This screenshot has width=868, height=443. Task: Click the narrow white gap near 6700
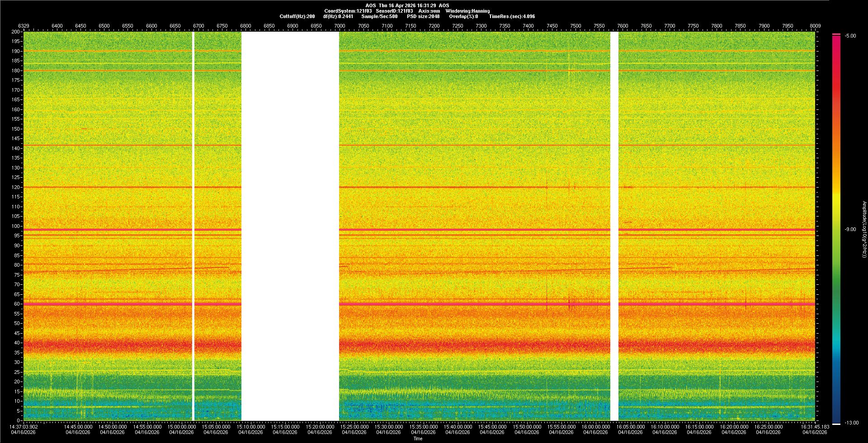pos(193,226)
